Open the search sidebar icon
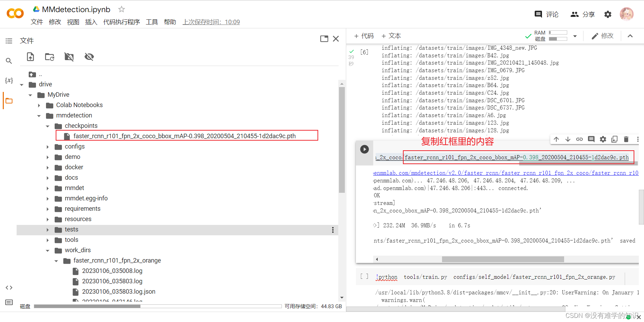 pyautogui.click(x=9, y=61)
